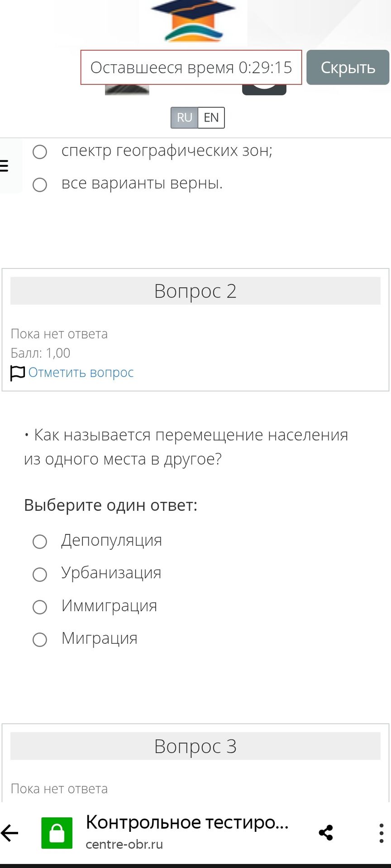The width and height of the screenshot is (391, 868).
Task: Select the Депопуляция answer option
Action: click(x=40, y=542)
